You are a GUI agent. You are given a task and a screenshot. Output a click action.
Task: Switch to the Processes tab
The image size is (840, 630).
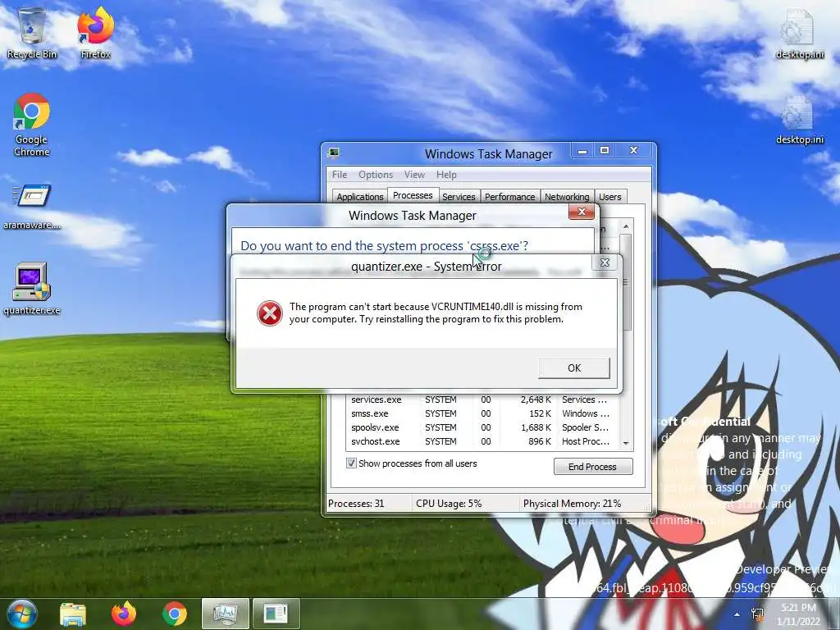point(413,195)
